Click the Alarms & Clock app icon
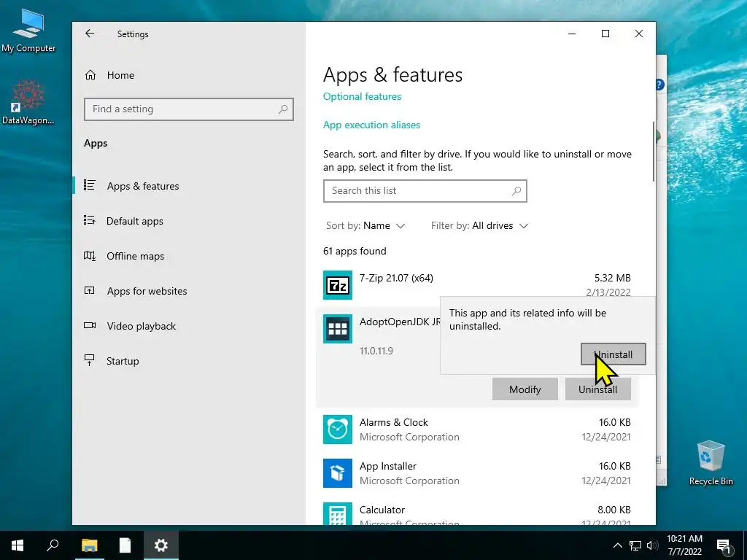 click(338, 429)
